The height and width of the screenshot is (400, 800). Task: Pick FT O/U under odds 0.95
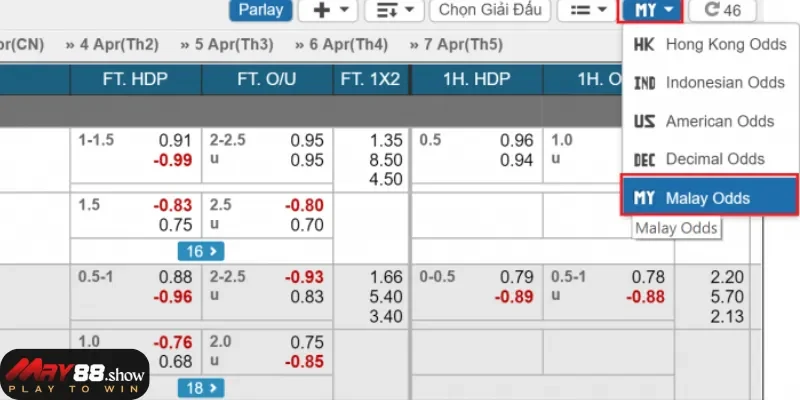307,160
